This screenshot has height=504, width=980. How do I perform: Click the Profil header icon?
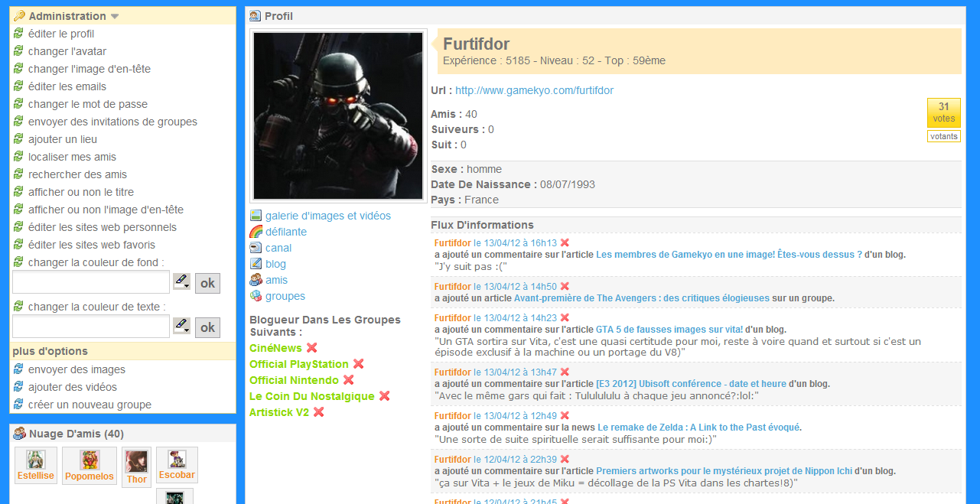pos(255,16)
